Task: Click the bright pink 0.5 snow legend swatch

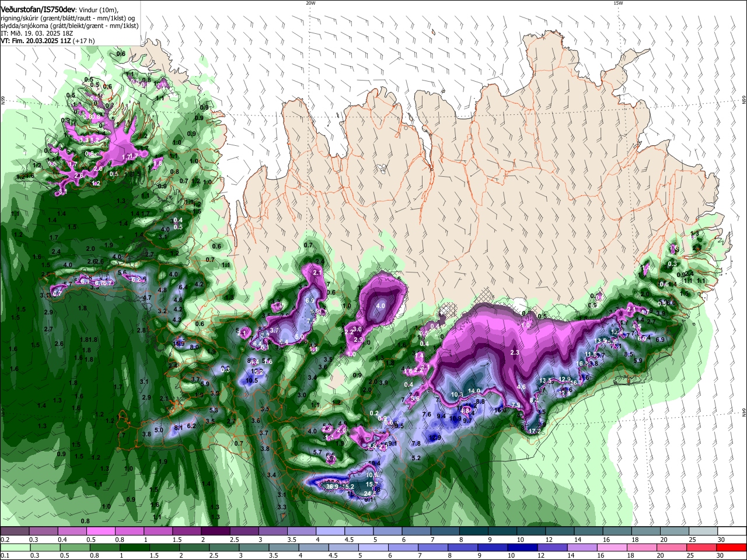Action: (x=100, y=531)
